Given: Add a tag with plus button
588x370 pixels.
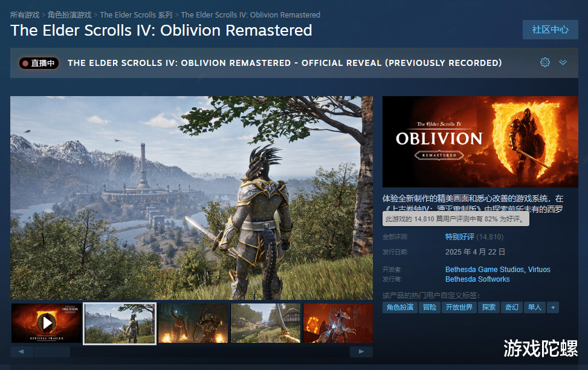Looking at the screenshot, I should coord(553,307).
